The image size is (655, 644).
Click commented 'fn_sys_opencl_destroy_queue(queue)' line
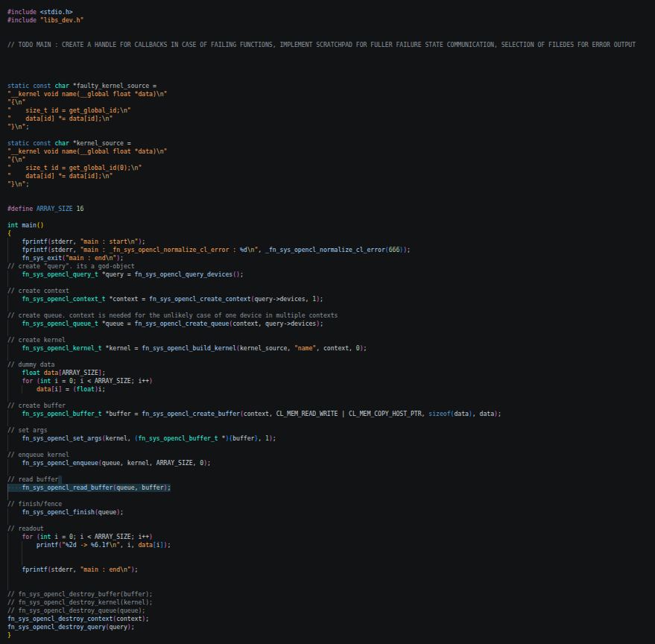click(77, 610)
